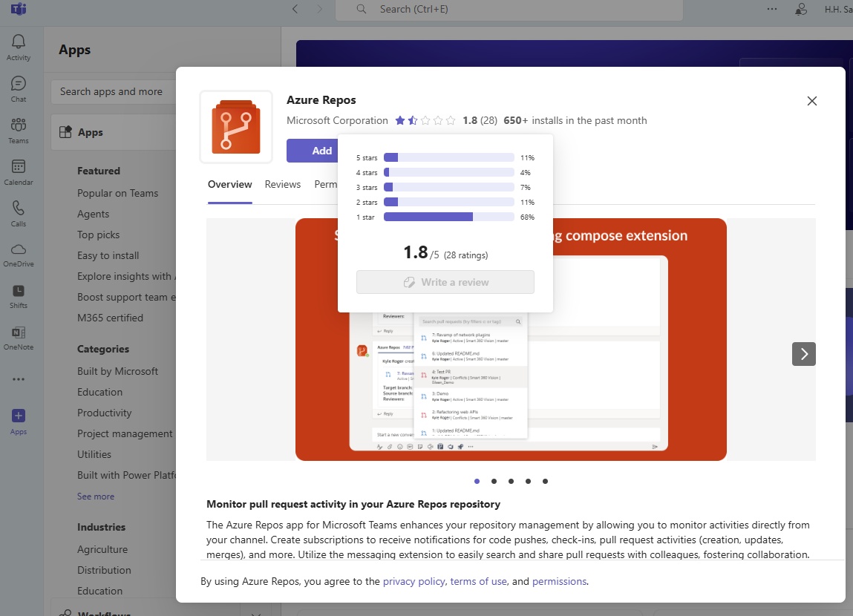Click the Azure Repos app logo
Viewport: 853px width, 616px height.
[236, 127]
